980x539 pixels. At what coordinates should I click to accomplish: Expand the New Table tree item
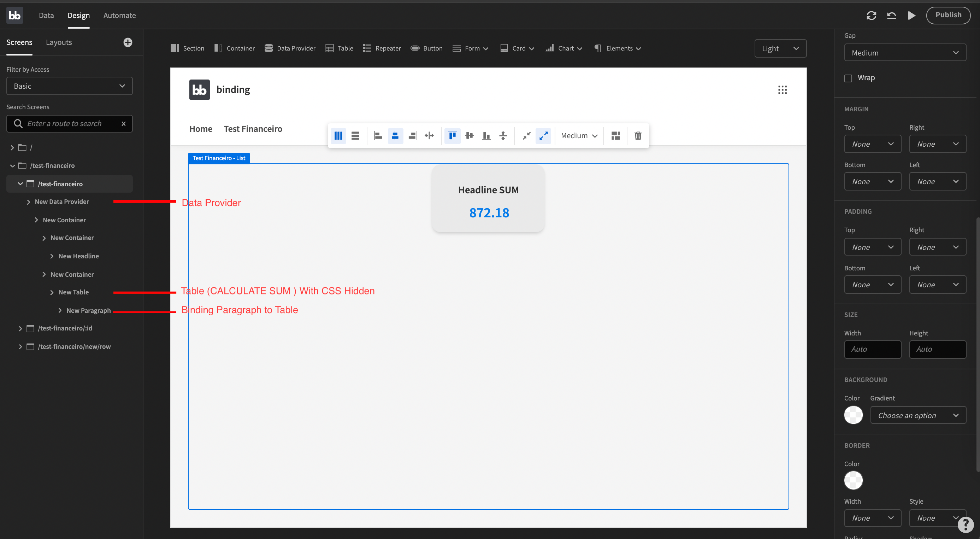click(x=52, y=292)
